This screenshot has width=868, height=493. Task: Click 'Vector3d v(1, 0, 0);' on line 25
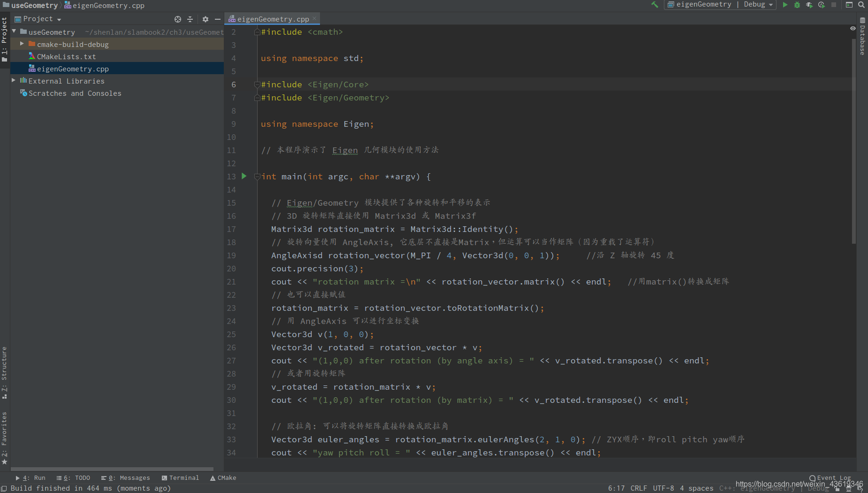click(322, 334)
